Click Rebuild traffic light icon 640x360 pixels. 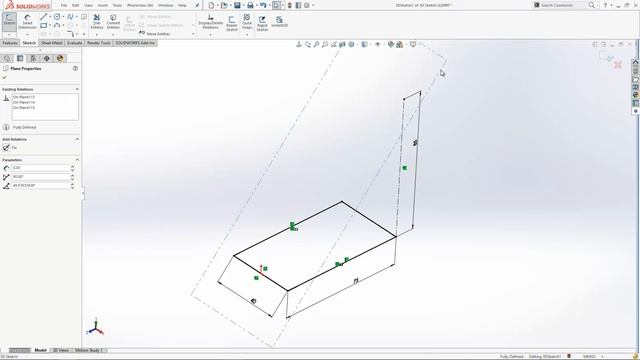click(289, 5)
